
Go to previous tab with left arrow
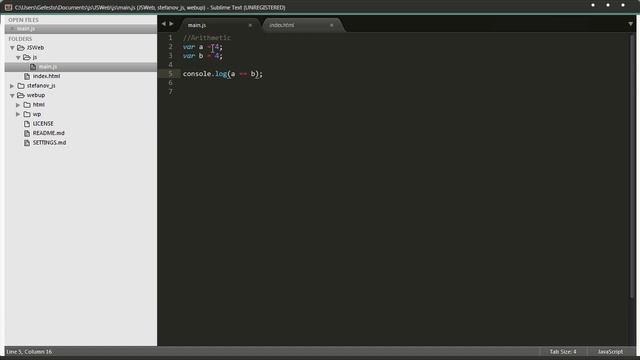[x=163, y=24]
